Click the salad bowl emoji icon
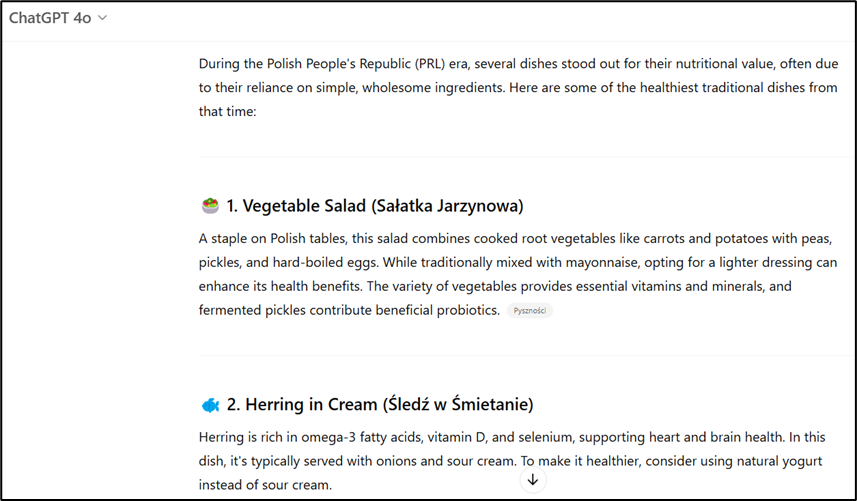Screen dimensions: 857x501 click(210, 206)
